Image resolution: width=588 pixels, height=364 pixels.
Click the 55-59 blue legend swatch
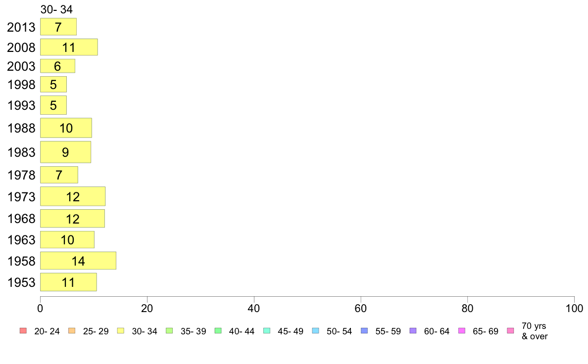364,331
